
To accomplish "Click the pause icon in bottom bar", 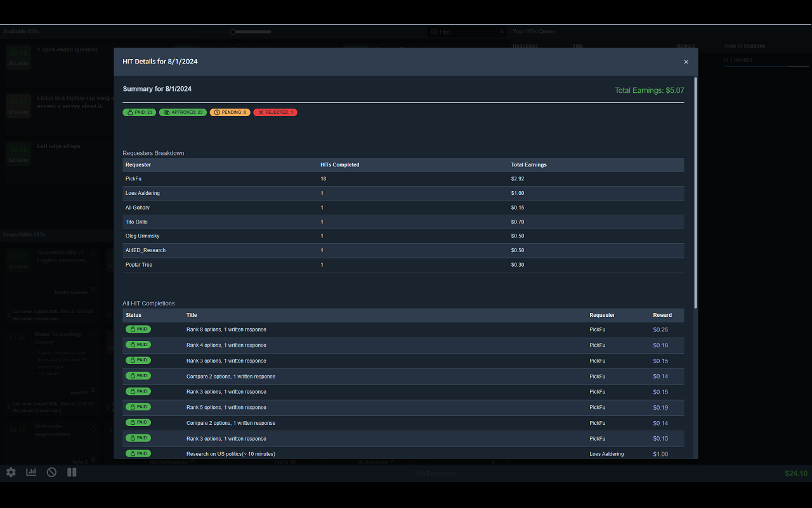I will pyautogui.click(x=72, y=472).
